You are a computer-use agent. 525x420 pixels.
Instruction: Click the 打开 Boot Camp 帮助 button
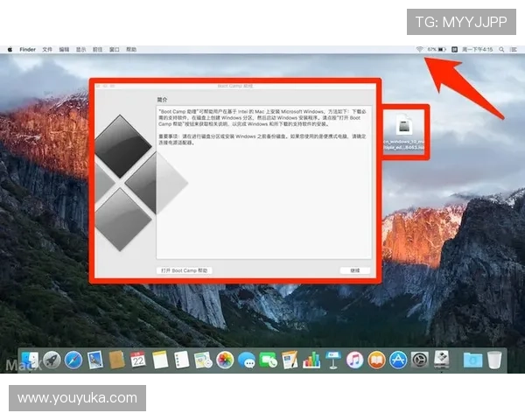tap(185, 270)
